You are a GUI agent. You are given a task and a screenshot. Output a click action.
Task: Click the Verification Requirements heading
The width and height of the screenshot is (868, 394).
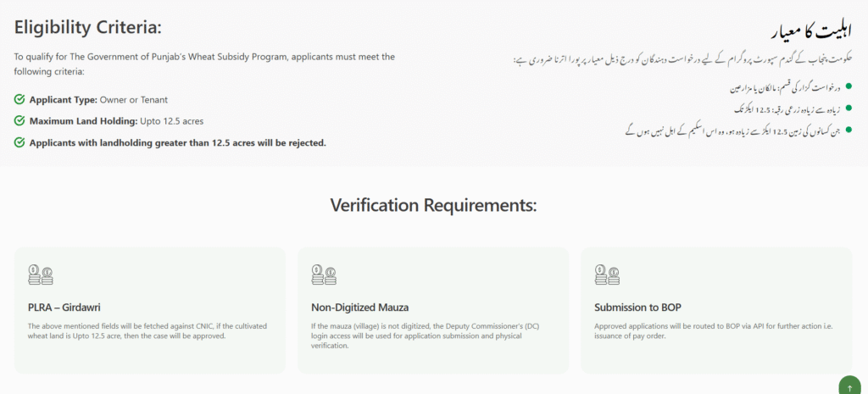click(433, 205)
